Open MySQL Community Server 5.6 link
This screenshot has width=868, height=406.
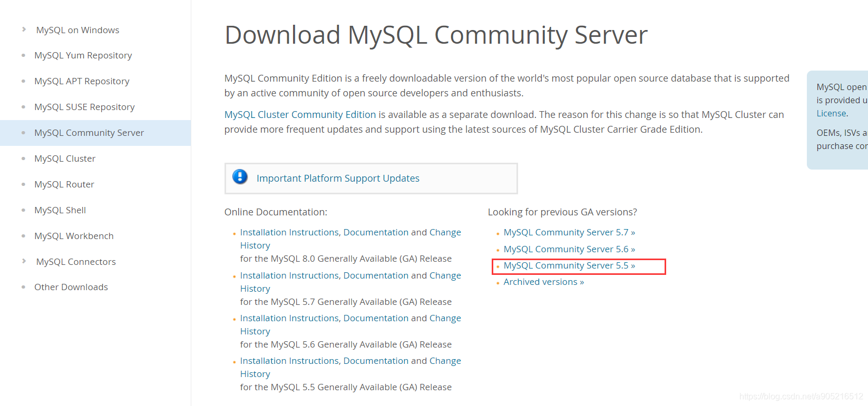coord(569,249)
